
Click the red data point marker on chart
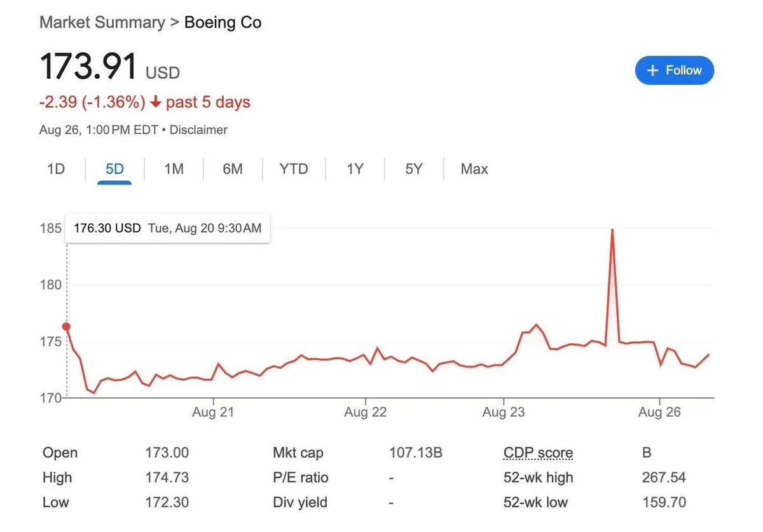click(66, 327)
